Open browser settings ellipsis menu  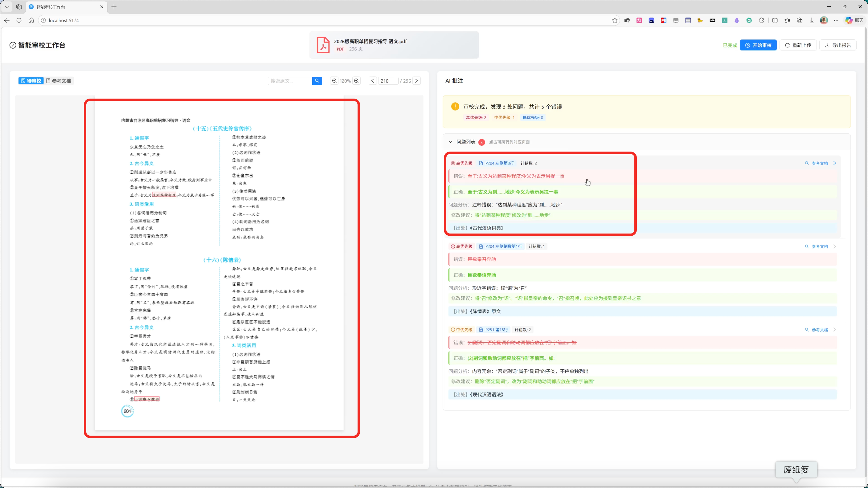point(836,21)
